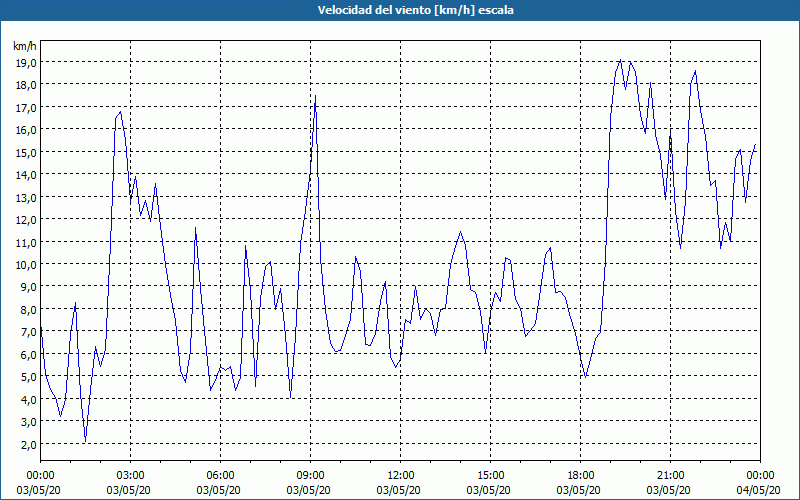
Task: Pick the "18:00" time label
Action: point(579,476)
